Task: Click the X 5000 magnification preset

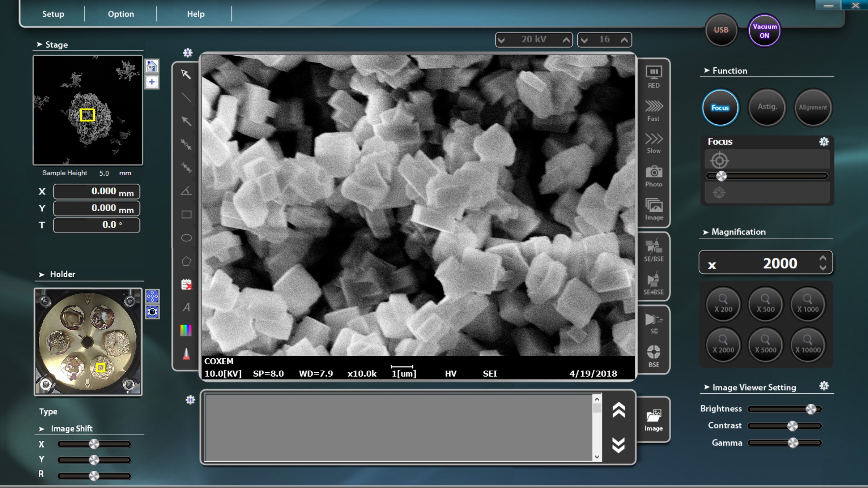Action: tap(765, 344)
